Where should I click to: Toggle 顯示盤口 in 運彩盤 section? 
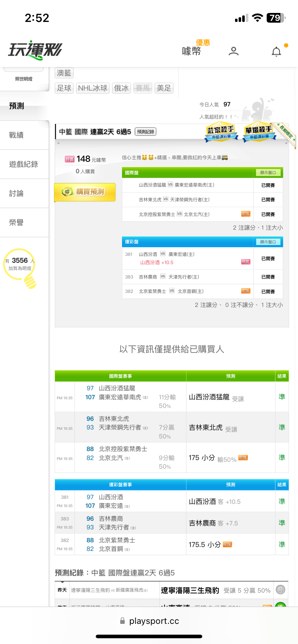pos(268,242)
